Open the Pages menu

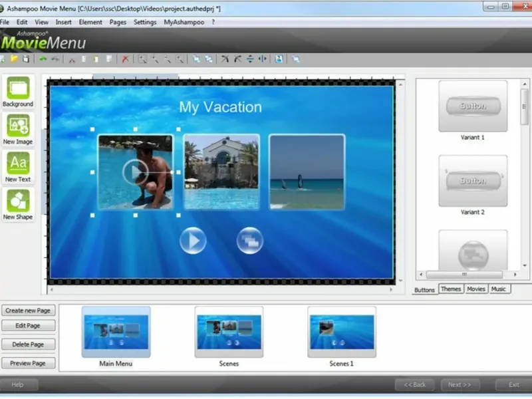click(x=118, y=22)
